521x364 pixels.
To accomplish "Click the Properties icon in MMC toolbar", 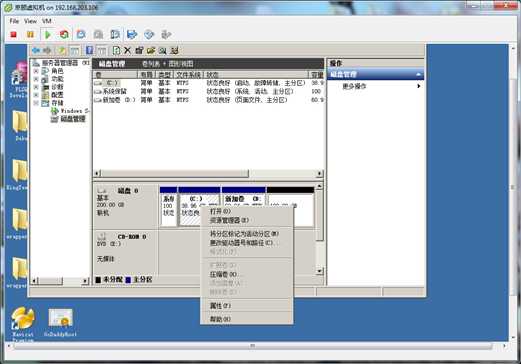I will (x=139, y=51).
